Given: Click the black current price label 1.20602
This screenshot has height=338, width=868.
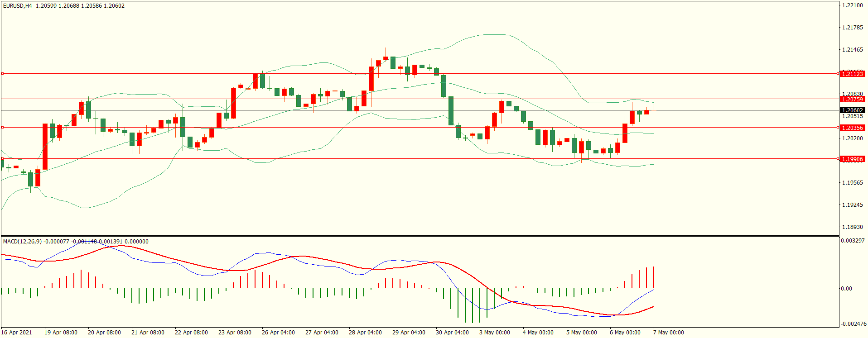Looking at the screenshot, I should point(852,110).
